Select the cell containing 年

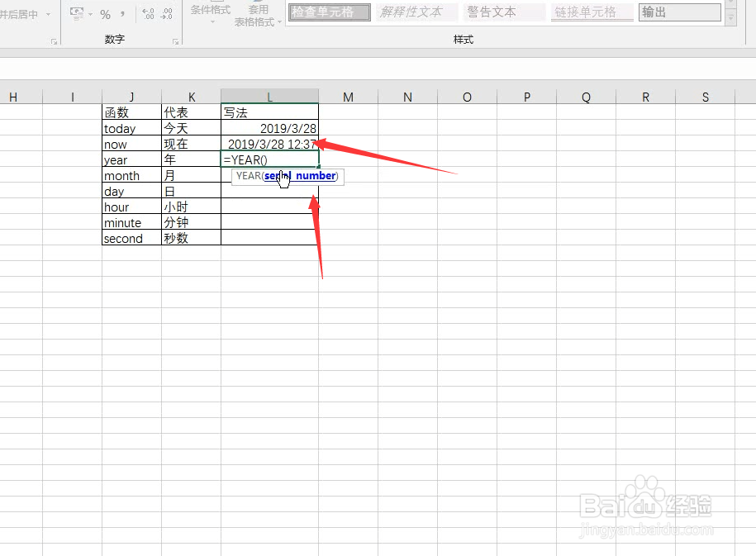(x=192, y=159)
